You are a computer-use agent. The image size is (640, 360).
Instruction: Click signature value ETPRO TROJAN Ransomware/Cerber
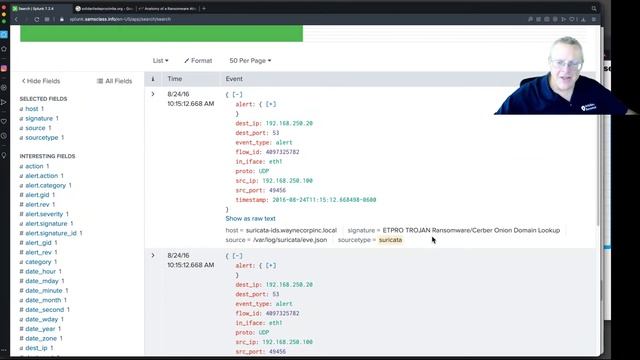(x=471, y=231)
